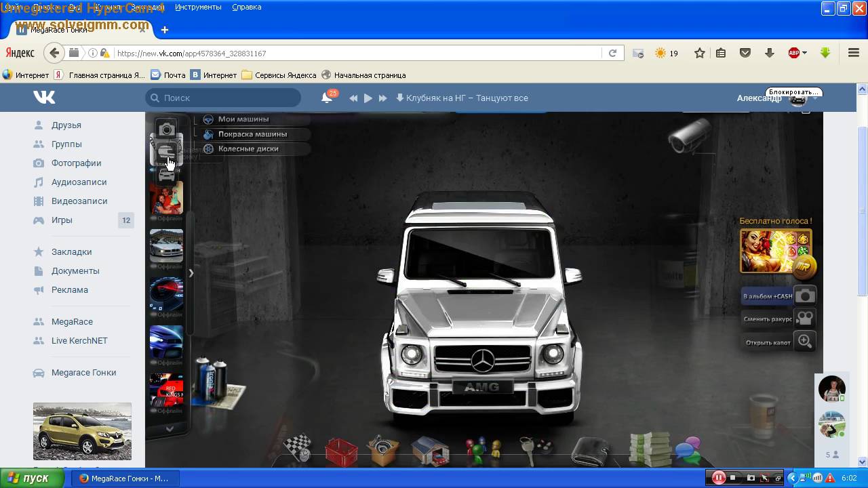This screenshot has width=868, height=488.
Task: Open Adblock Plus dropdown arrow
Action: click(x=804, y=53)
